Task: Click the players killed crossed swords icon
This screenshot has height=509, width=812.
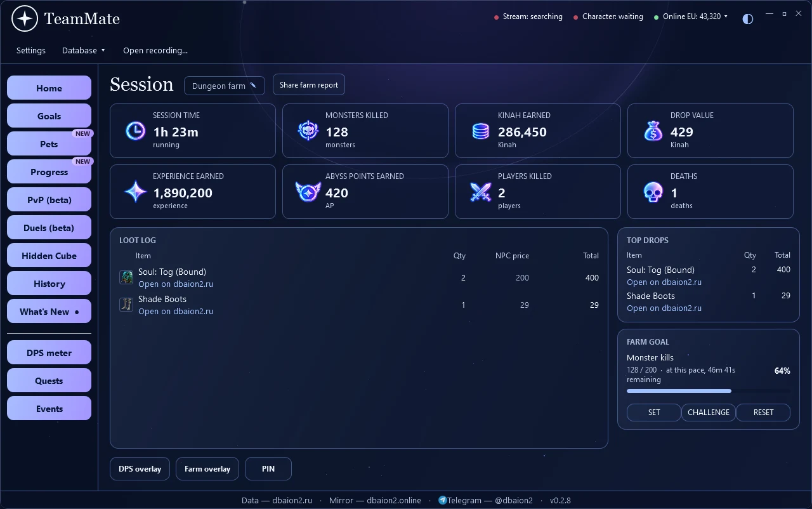Action: point(480,192)
